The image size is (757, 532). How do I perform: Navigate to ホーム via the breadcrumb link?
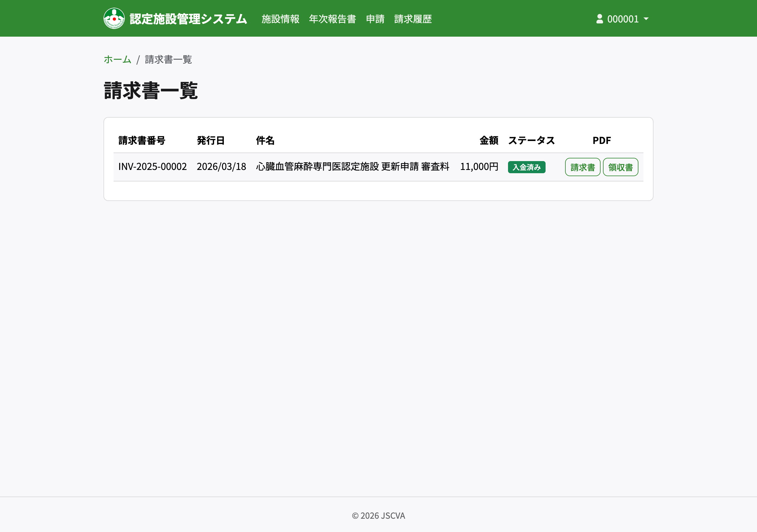pyautogui.click(x=117, y=60)
